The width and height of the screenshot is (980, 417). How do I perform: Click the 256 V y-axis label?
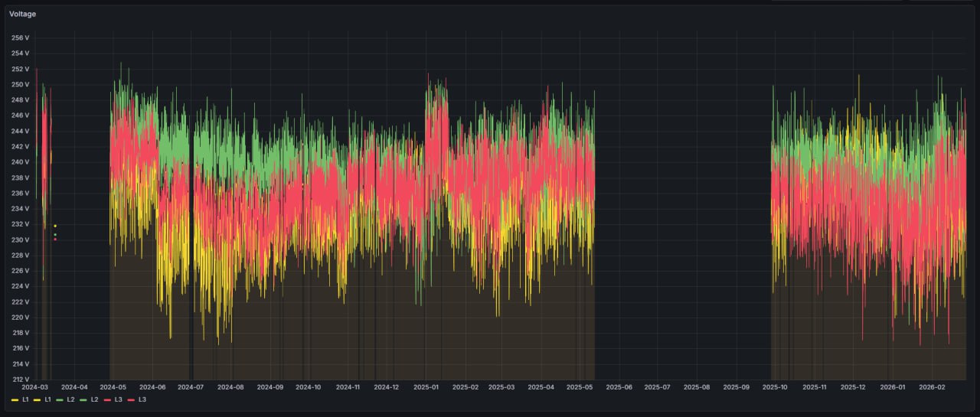[x=21, y=37]
